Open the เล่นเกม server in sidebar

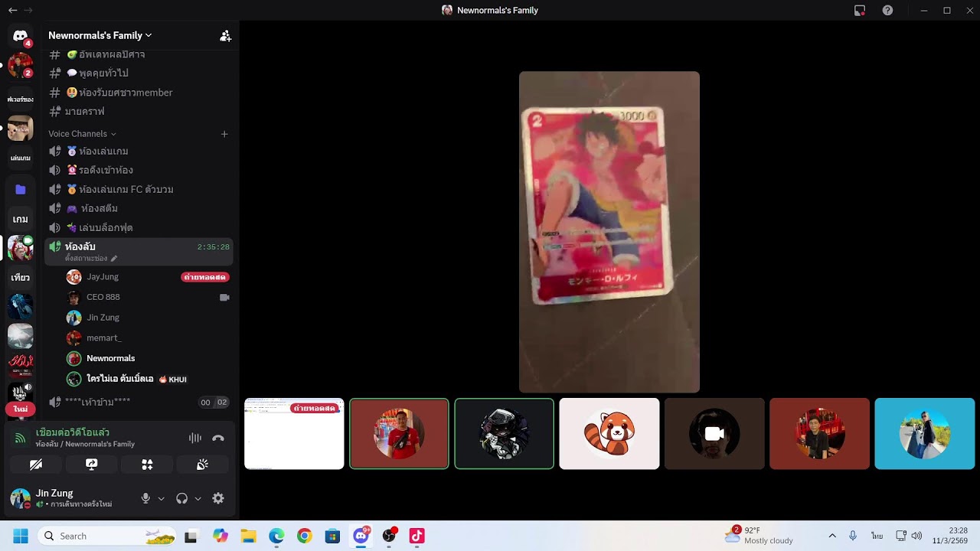pos(21,158)
